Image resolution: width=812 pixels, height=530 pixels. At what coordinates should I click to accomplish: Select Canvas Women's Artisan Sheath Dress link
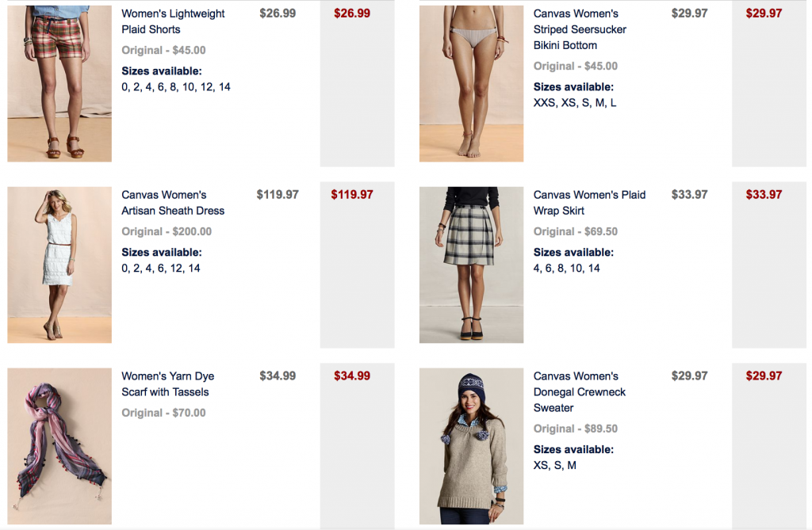[x=173, y=202]
